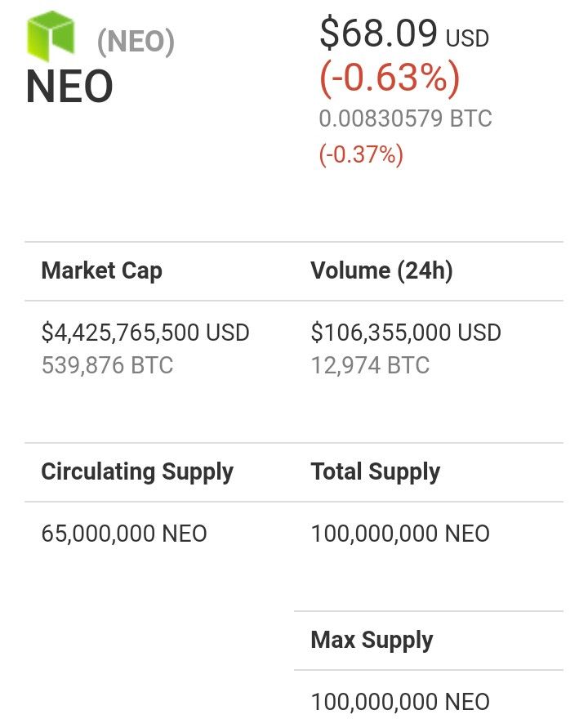Click the 100,000,000 NEO total supply value
588x728 pixels.
point(400,533)
